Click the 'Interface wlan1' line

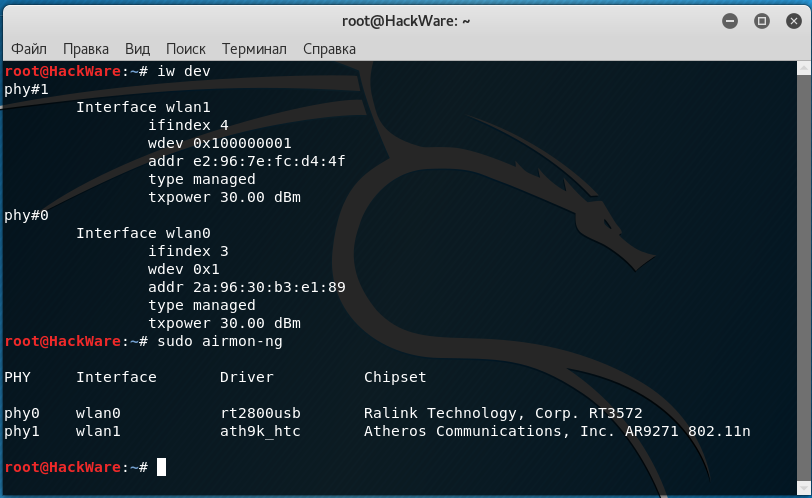click(143, 107)
